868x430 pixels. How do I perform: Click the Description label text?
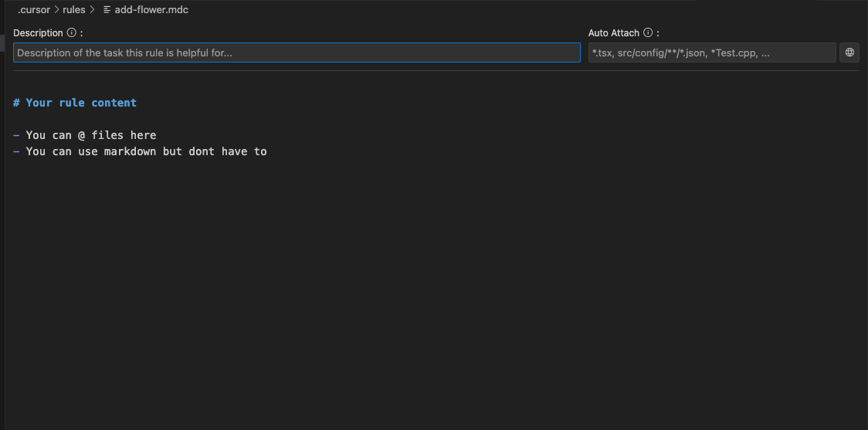[x=38, y=32]
